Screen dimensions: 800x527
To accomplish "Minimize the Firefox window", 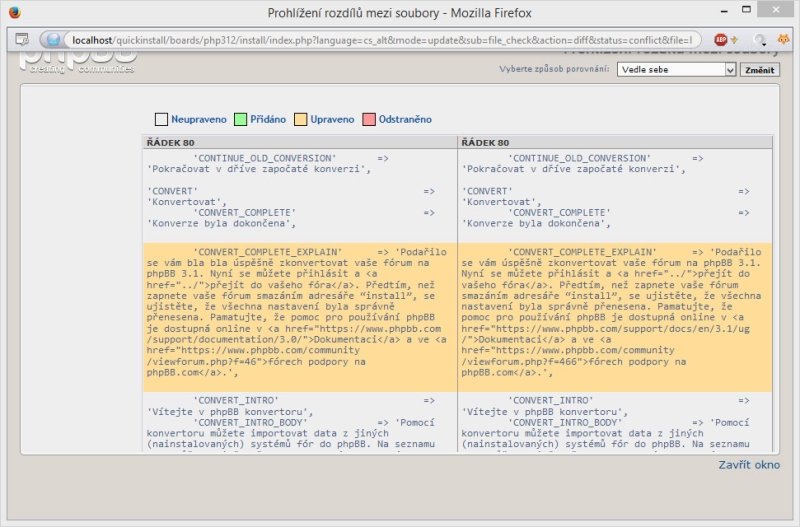I will pos(724,10).
